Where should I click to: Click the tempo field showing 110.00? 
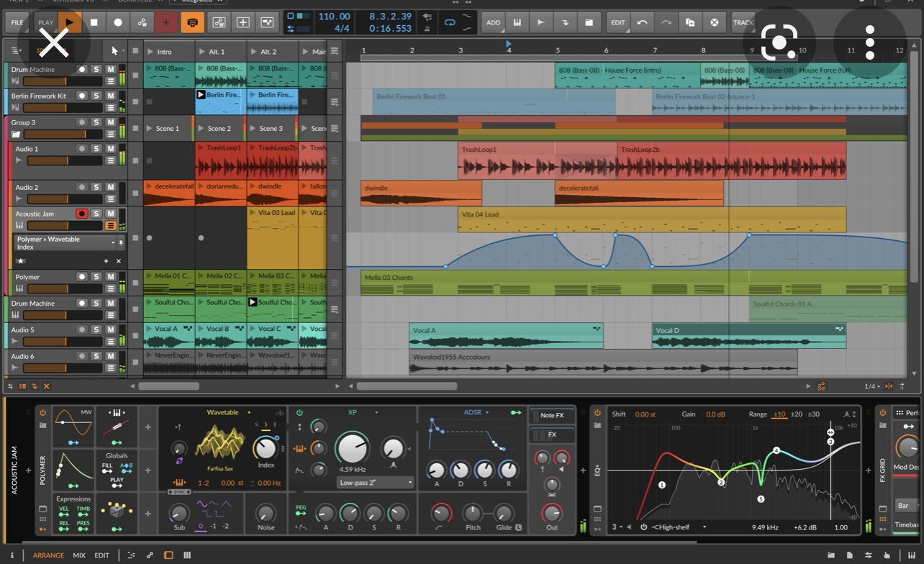pyautogui.click(x=334, y=16)
